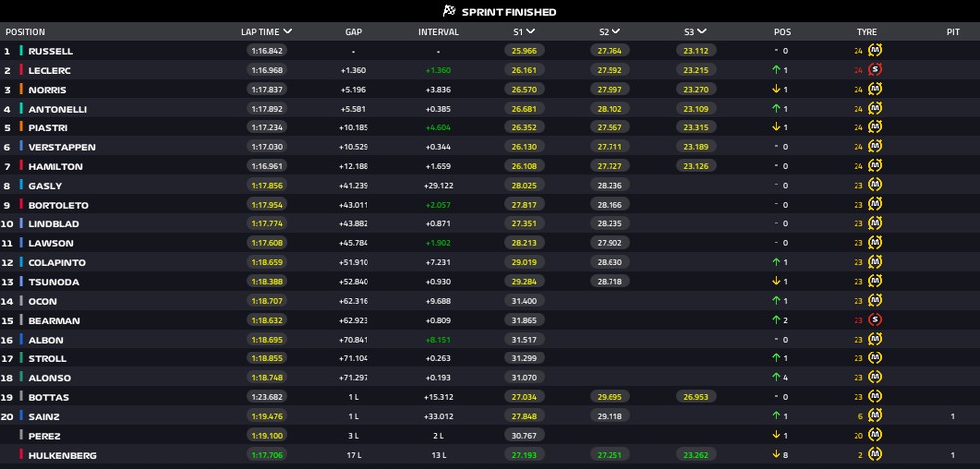Click Piastri's medium tyre icon
980x469 pixels.
coord(875,128)
